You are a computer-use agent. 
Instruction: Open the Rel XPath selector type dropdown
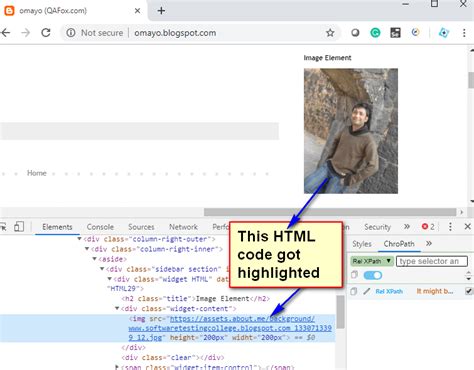click(372, 261)
